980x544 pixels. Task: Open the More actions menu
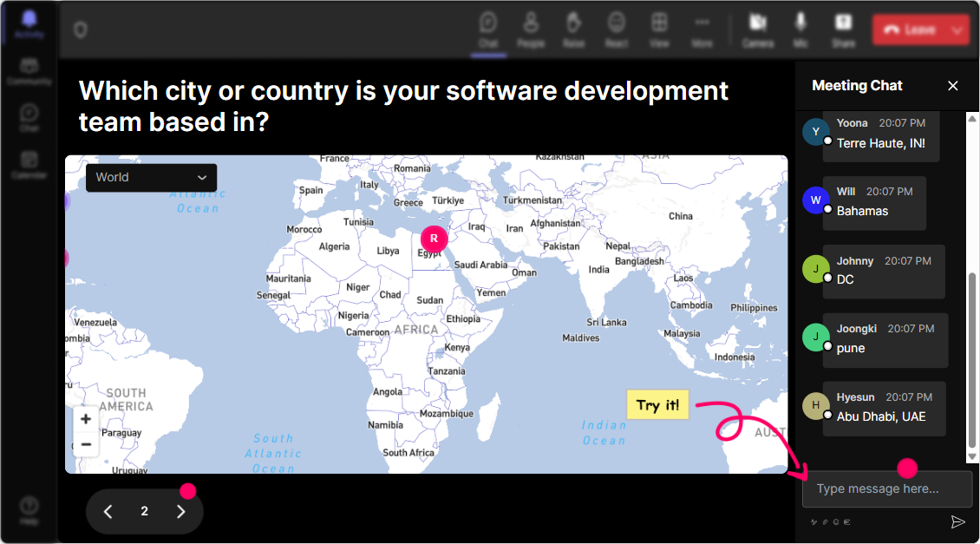702,30
